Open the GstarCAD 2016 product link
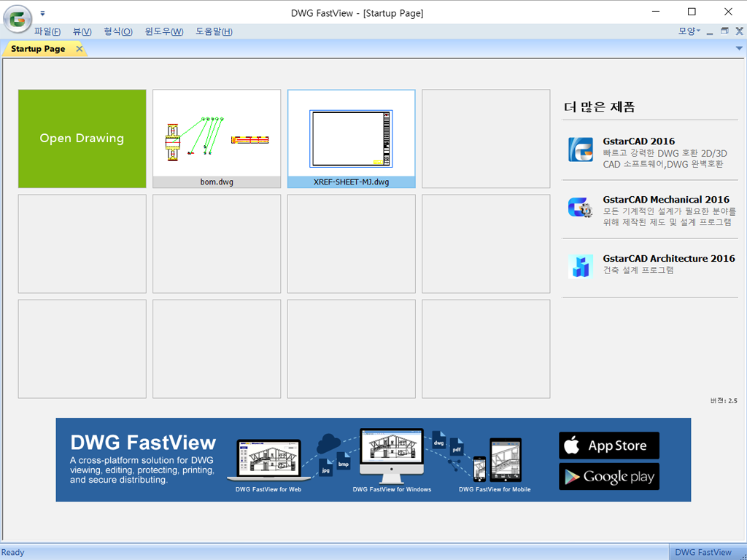The height and width of the screenshot is (560, 747). coord(639,141)
